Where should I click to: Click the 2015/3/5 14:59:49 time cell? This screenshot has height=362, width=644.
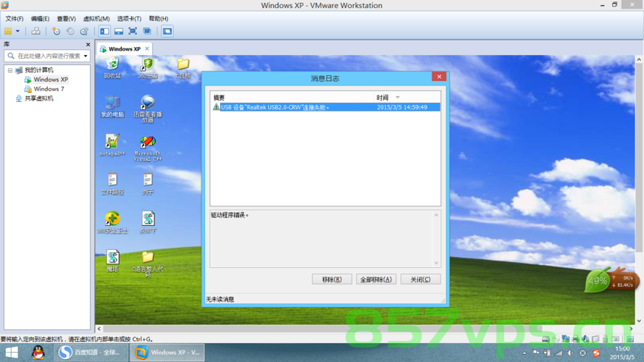click(x=402, y=107)
